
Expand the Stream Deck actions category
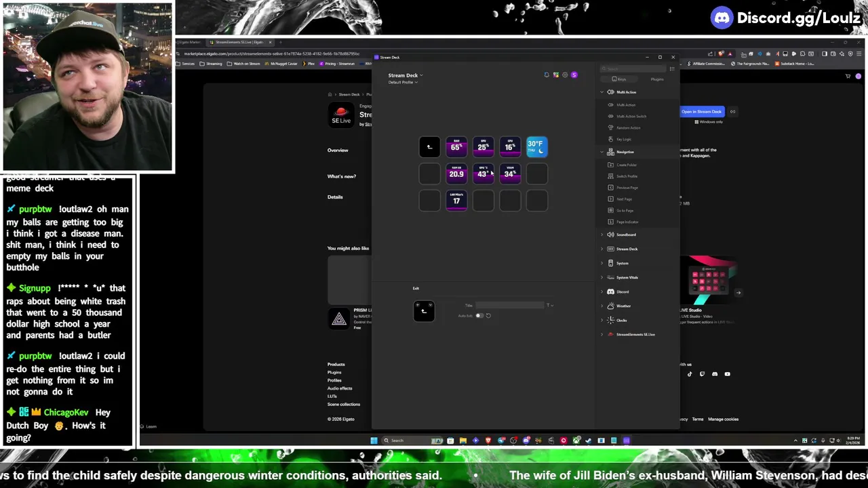point(601,249)
